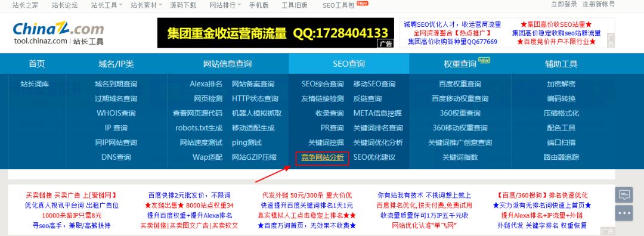Screen dimensions: 644x236
Task: Expand the 站长素材 top dropdown
Action: tap(146, 5)
